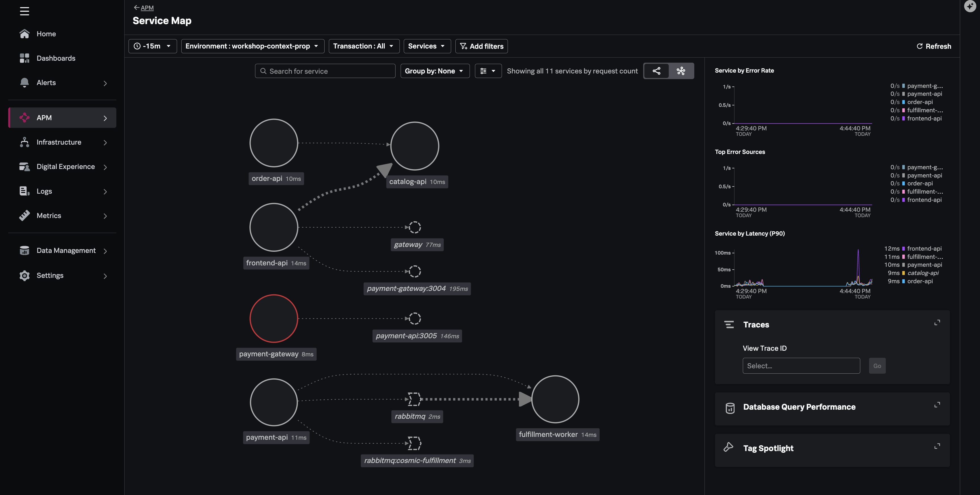Select the payment-api service node
The image size is (980, 495).
pyautogui.click(x=274, y=402)
